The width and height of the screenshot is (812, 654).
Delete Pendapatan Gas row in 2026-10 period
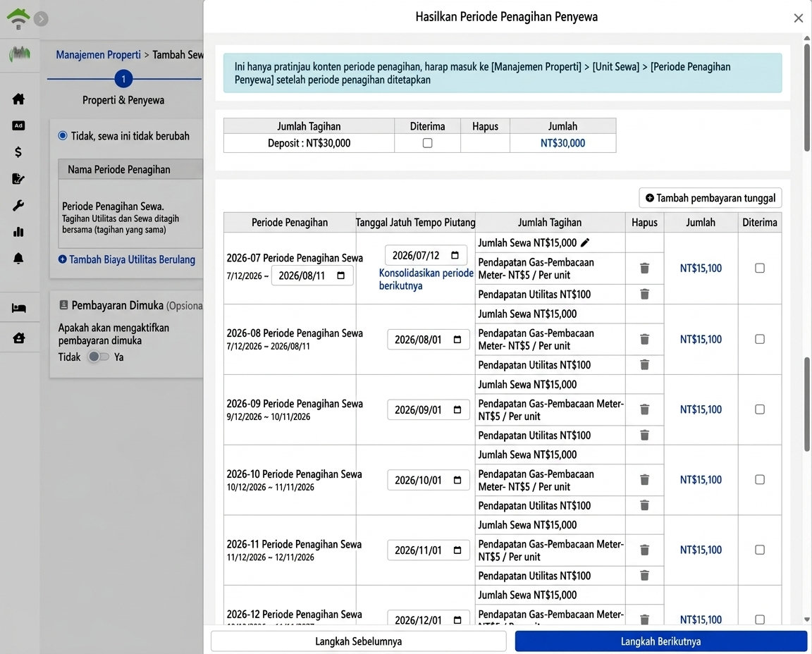645,479
